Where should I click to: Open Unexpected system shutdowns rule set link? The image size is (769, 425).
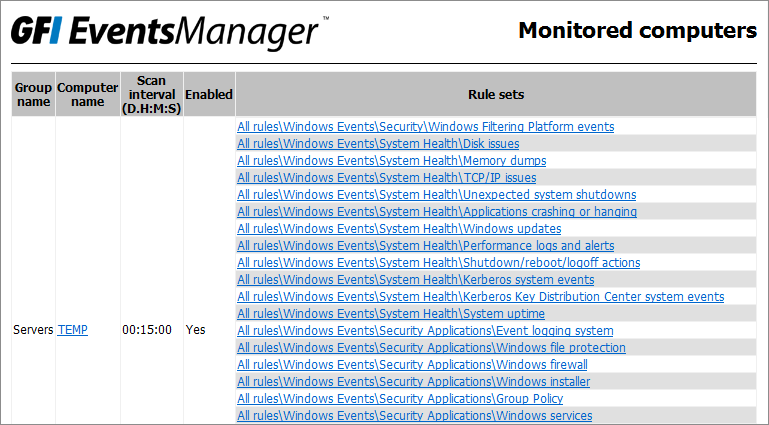436,195
